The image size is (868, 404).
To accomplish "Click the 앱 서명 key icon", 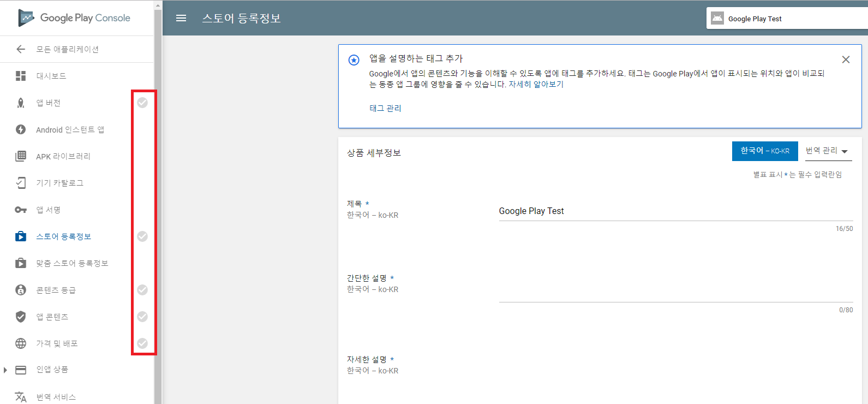I will [21, 210].
